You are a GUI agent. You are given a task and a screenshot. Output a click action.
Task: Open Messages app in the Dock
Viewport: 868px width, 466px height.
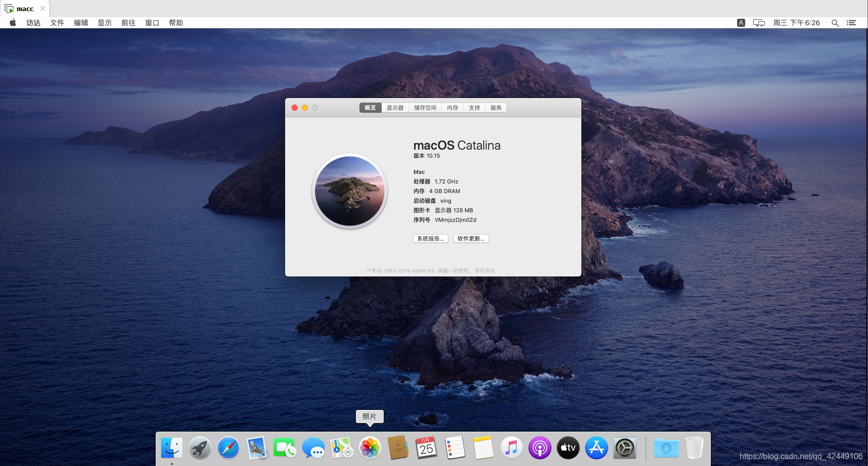tap(313, 448)
